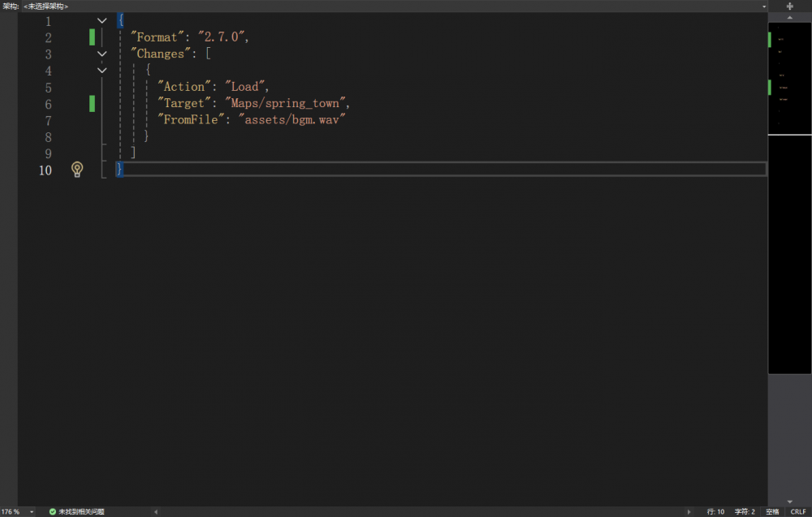Click the horizontal scrollbar right arrow
Screen dimensions: 812x517
(690, 511)
